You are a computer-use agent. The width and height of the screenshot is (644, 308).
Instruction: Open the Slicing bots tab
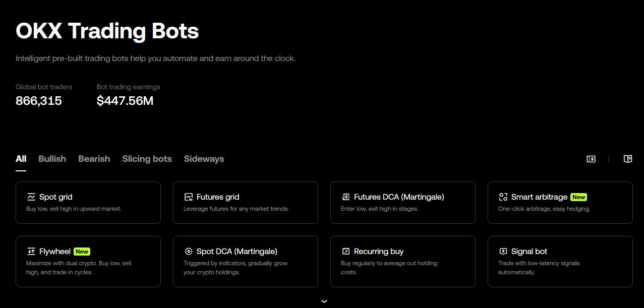click(147, 159)
